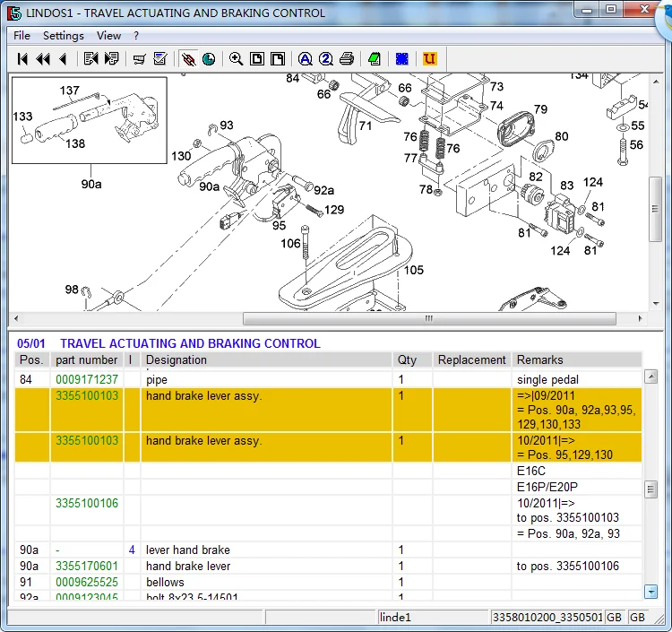Click callout 71 on the diagram

click(366, 126)
